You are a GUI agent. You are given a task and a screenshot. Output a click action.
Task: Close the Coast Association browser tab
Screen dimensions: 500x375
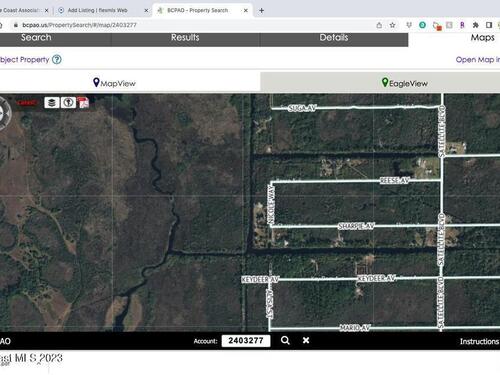tap(46, 11)
